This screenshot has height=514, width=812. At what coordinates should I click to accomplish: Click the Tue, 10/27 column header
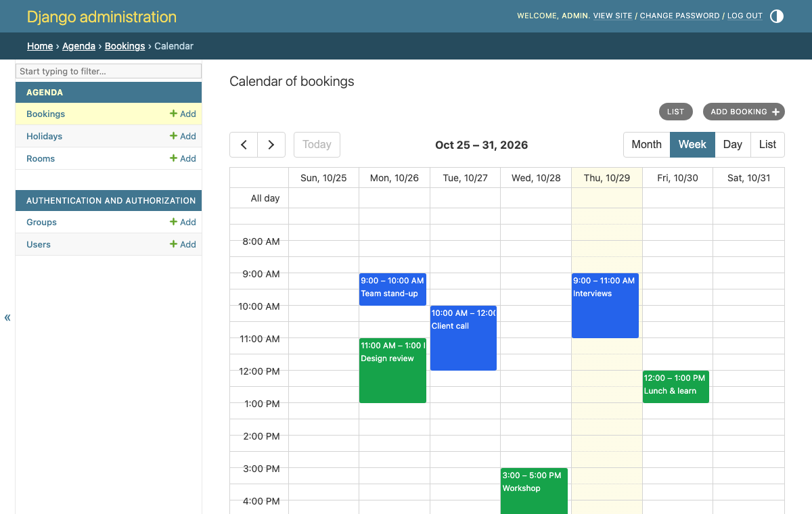pos(465,178)
